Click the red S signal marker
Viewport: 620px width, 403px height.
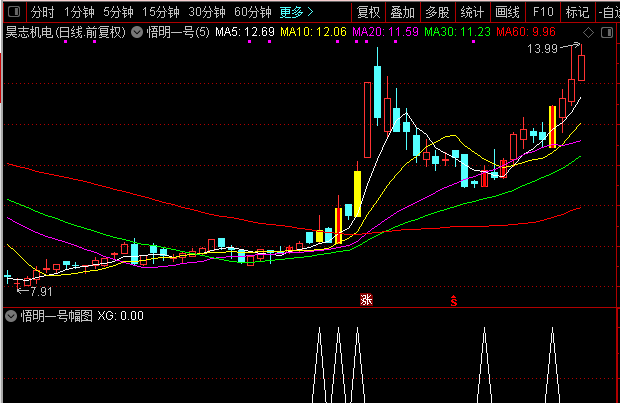click(x=454, y=301)
